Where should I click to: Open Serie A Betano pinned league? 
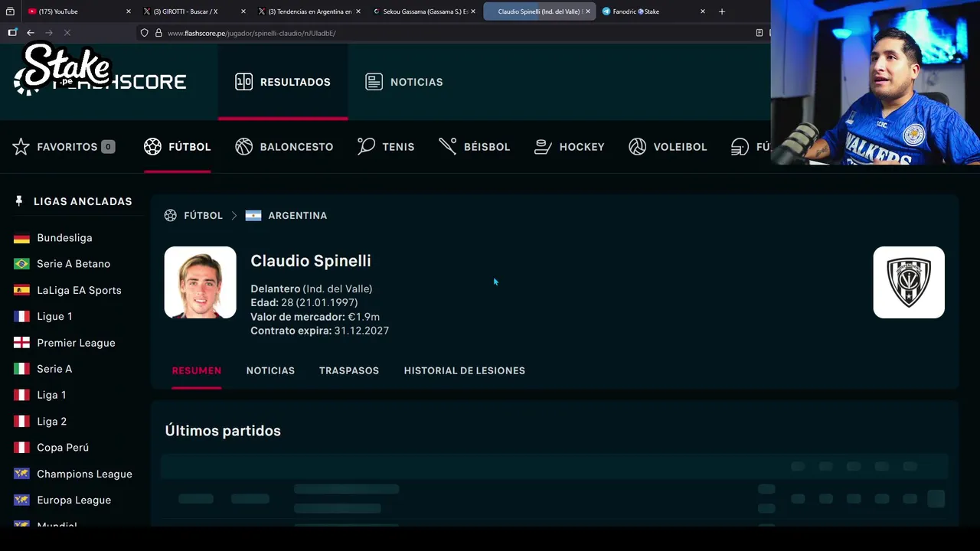[73, 264]
